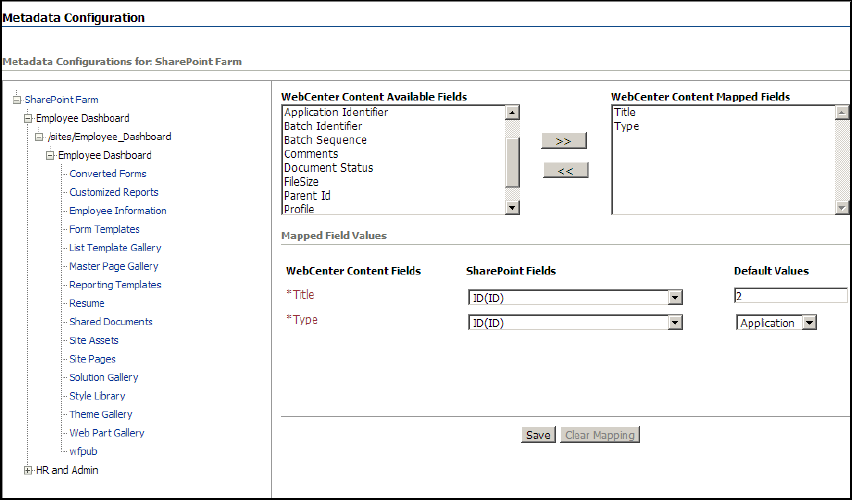852x500 pixels.
Task: Collapse the top Employee Dashboard web application node
Action: tap(28, 118)
